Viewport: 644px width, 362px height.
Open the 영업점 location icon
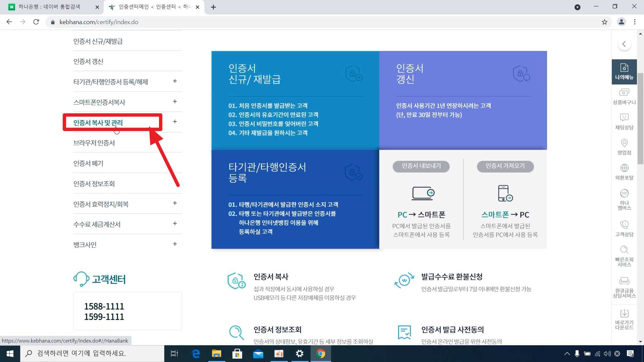(624, 146)
